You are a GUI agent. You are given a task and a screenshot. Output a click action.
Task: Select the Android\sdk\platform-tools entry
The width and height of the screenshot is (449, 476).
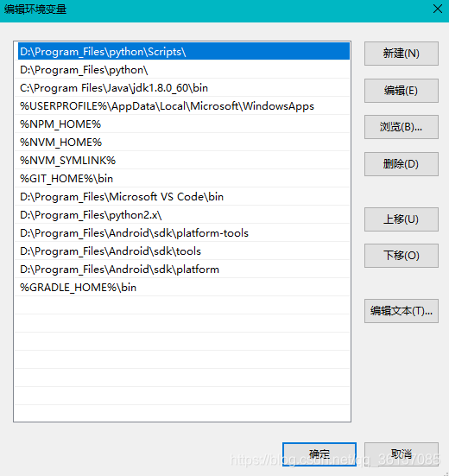(184, 233)
